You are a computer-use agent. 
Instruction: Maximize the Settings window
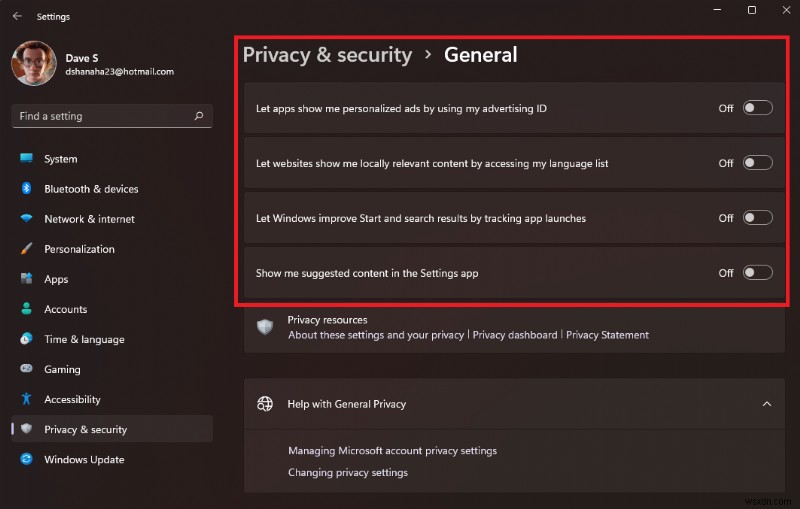click(752, 10)
